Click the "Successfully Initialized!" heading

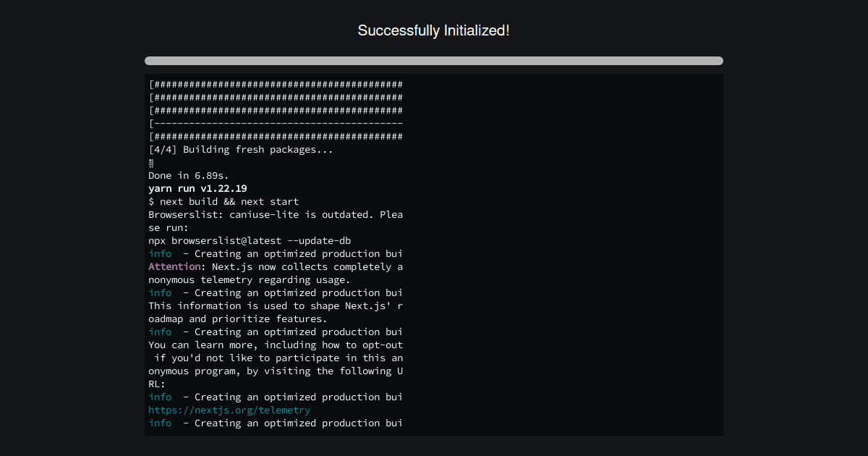point(434,30)
